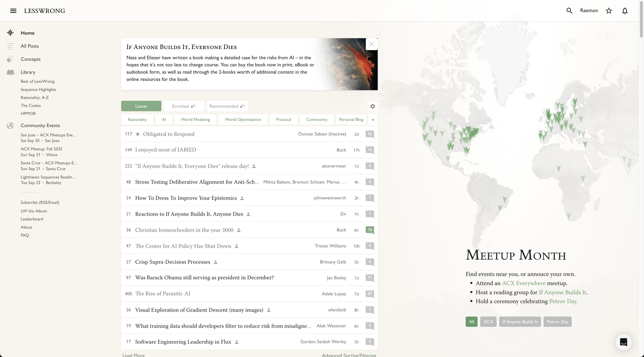Viewport: 644px width, 357px height.
Task: Dismiss the If Anyone Builds It banner
Action: pyautogui.click(x=372, y=44)
